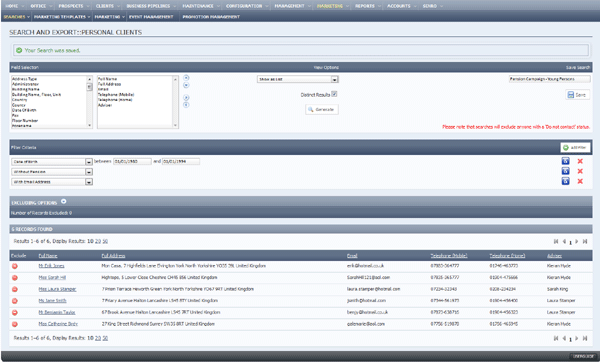Go to next page using pager below results table

click(577, 338)
